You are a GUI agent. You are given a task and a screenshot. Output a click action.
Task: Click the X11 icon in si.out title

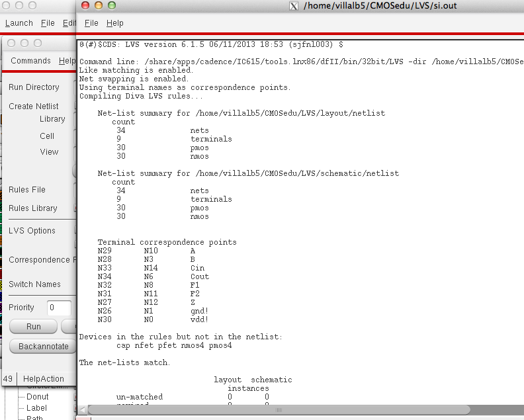[x=294, y=6]
